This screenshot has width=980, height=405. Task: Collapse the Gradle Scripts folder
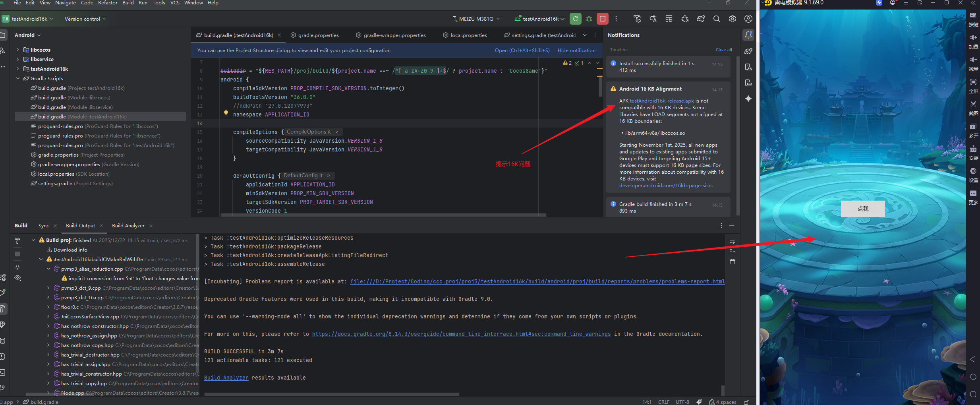pos(18,78)
